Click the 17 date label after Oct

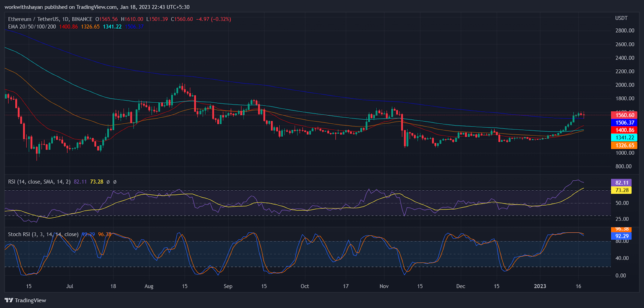tap(346, 286)
